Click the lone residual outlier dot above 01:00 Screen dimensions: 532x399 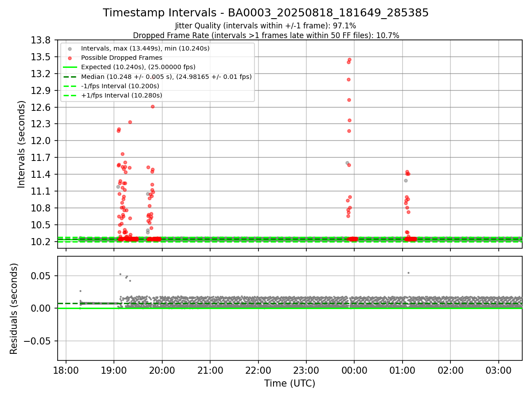(408, 273)
